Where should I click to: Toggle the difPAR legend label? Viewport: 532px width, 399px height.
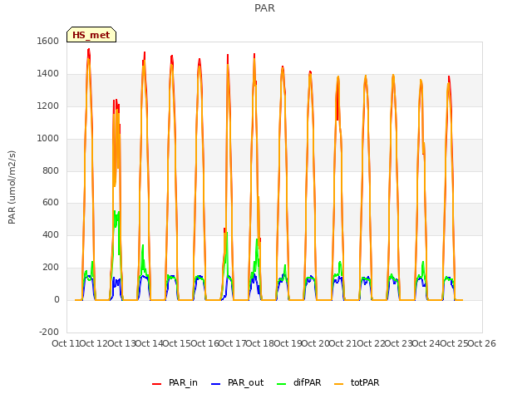307,382
